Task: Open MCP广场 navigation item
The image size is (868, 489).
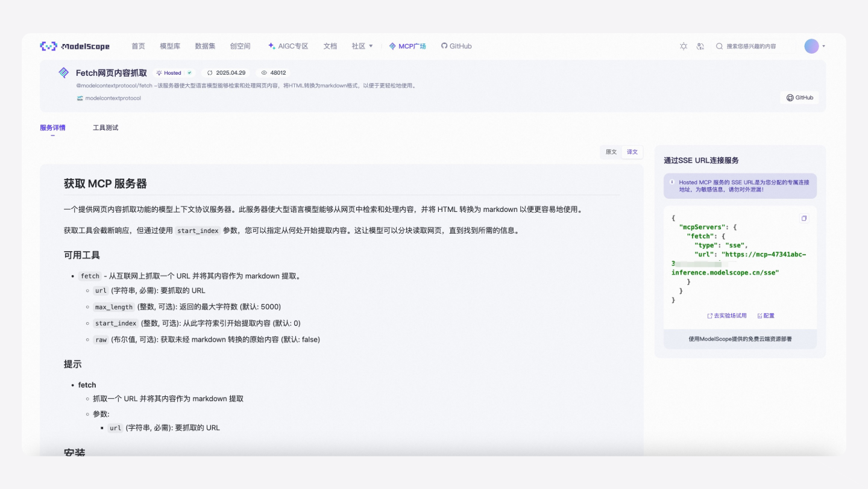Action: [407, 46]
